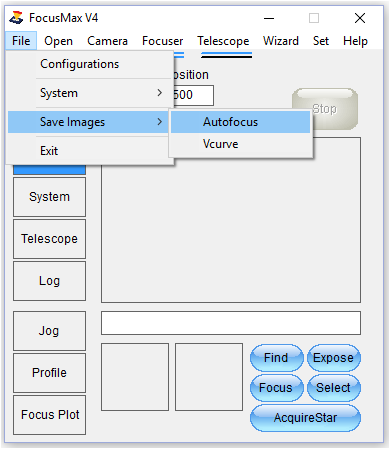
Task: Open the Telescope menu
Action: pos(223,41)
